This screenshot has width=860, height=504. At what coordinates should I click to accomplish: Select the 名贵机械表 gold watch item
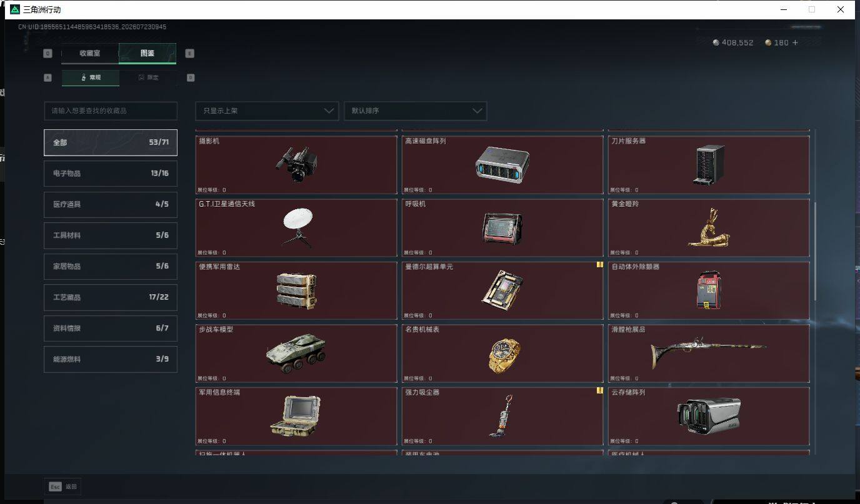(x=502, y=353)
